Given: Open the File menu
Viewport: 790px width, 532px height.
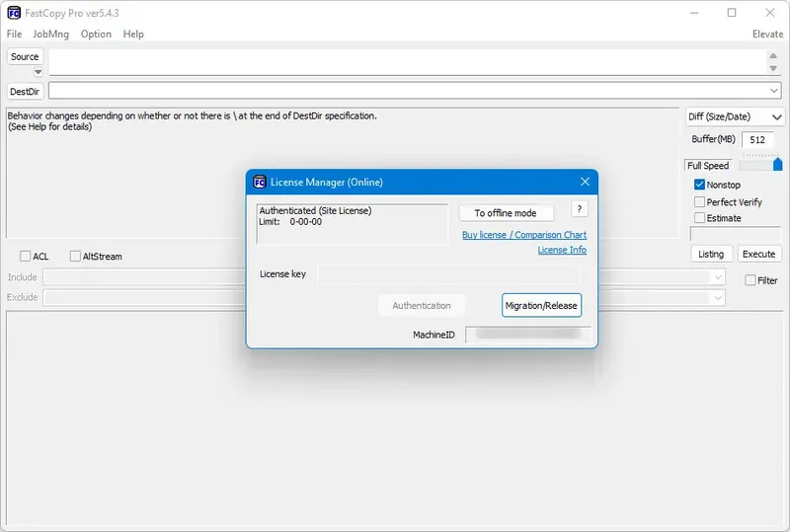Looking at the screenshot, I should 14,34.
